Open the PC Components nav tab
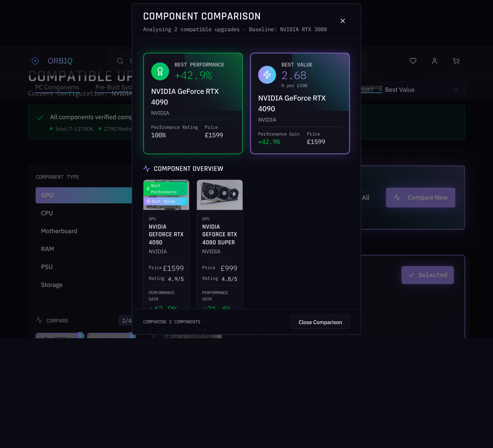This screenshot has height=448, width=493. (x=57, y=87)
